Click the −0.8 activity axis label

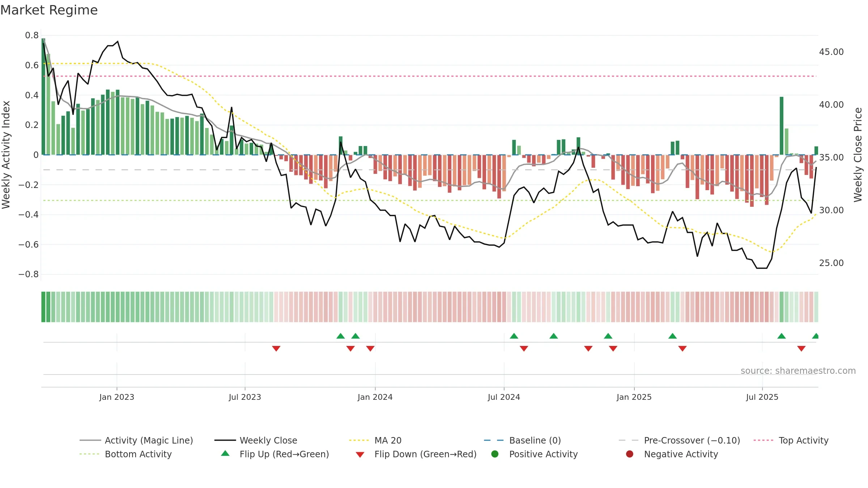point(29,274)
